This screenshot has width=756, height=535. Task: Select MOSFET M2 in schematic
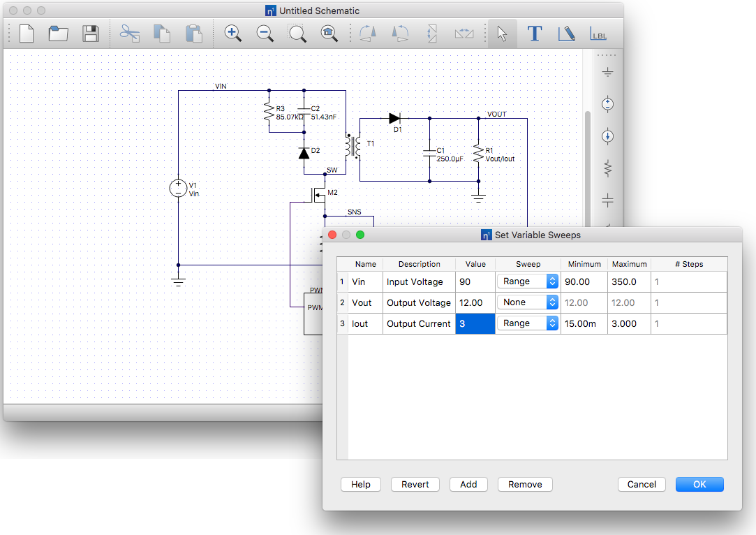(318, 194)
